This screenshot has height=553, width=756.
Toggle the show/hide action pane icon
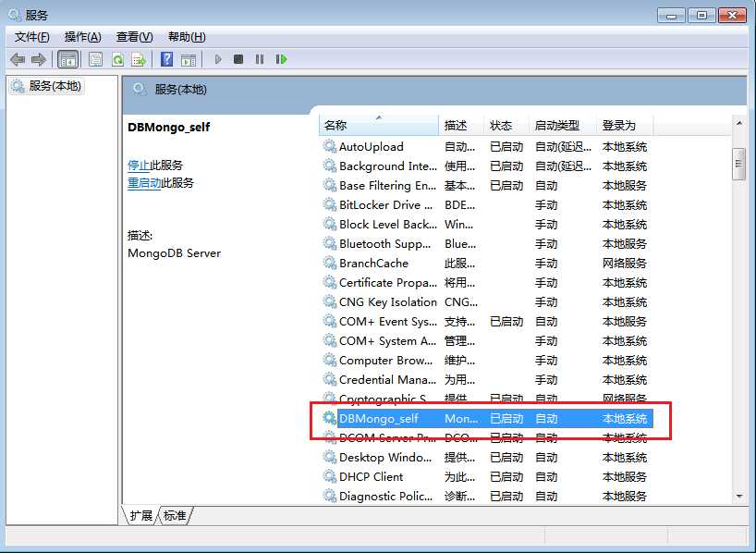189,59
